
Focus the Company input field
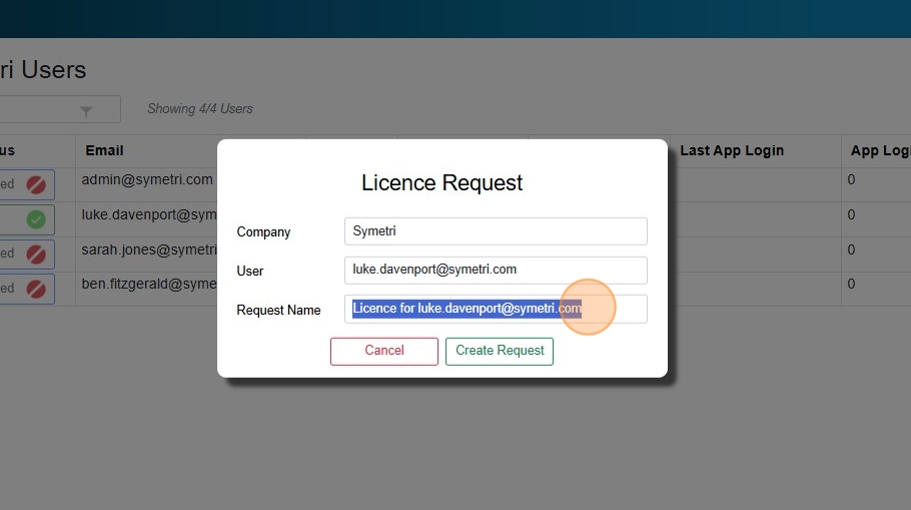tap(495, 231)
